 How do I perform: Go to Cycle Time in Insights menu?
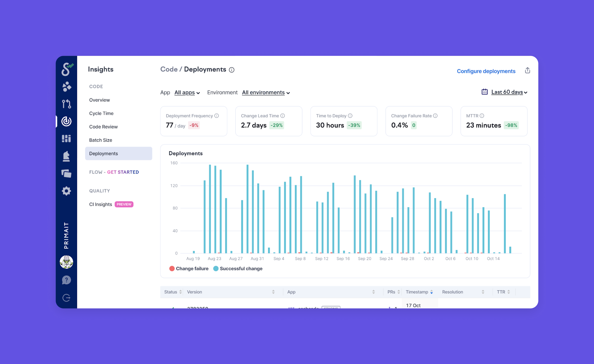point(101,113)
